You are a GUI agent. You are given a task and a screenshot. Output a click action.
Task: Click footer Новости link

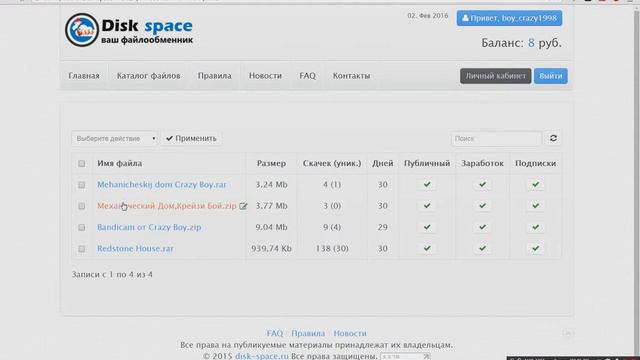pos(350,333)
